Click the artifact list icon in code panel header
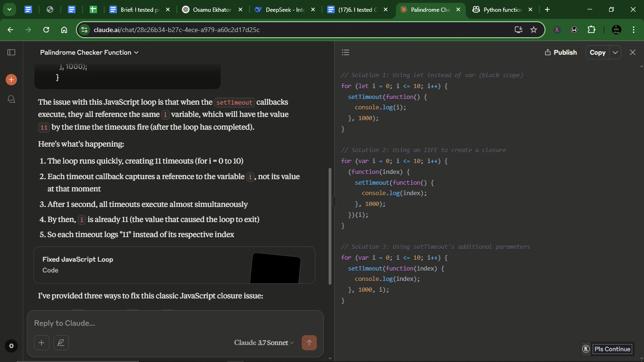Image resolution: width=644 pixels, height=362 pixels. tap(346, 52)
